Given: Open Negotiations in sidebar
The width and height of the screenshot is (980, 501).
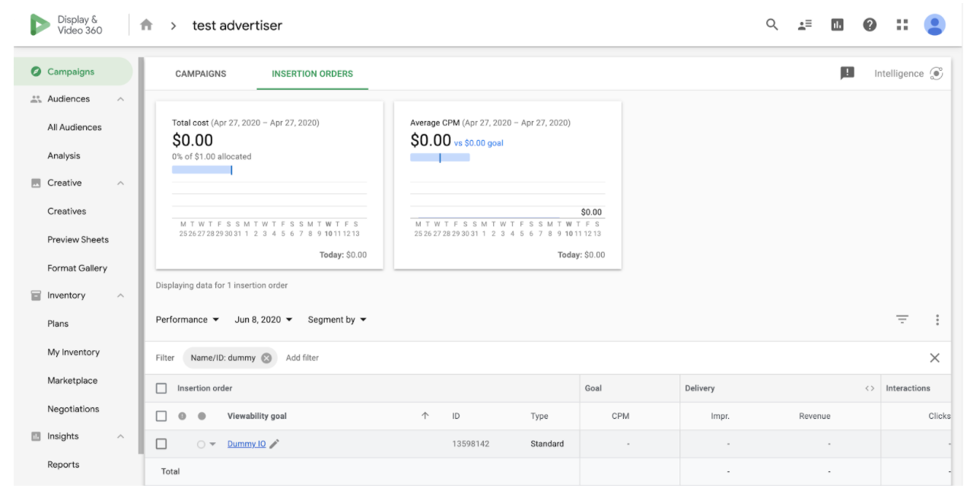Looking at the screenshot, I should click(x=73, y=409).
